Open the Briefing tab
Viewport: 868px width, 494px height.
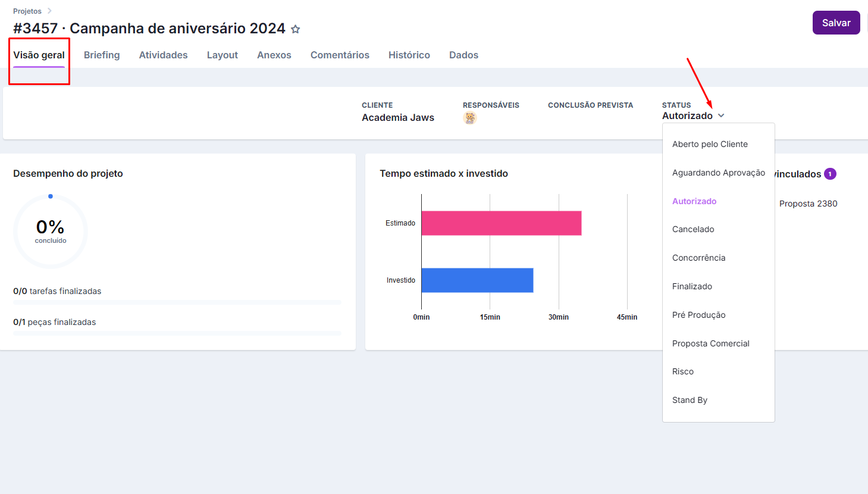[x=102, y=55]
